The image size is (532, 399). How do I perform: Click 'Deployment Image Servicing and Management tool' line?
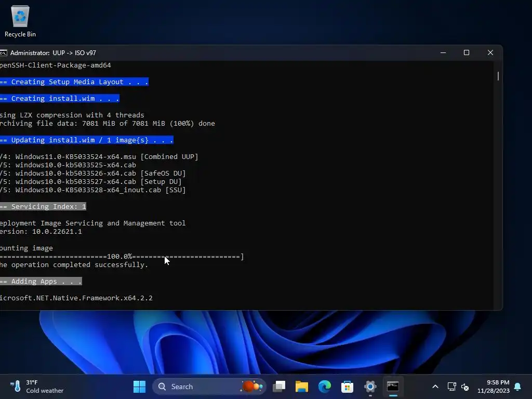(x=92, y=223)
